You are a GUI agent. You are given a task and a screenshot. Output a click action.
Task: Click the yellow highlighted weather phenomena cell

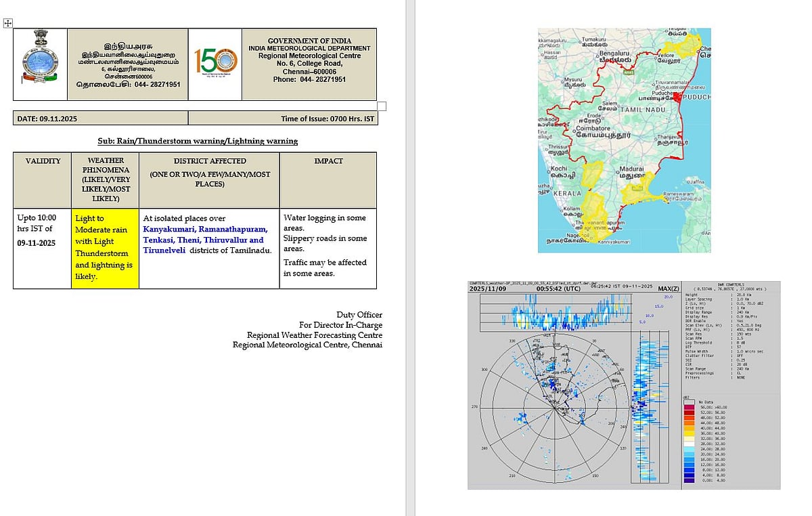(x=105, y=247)
